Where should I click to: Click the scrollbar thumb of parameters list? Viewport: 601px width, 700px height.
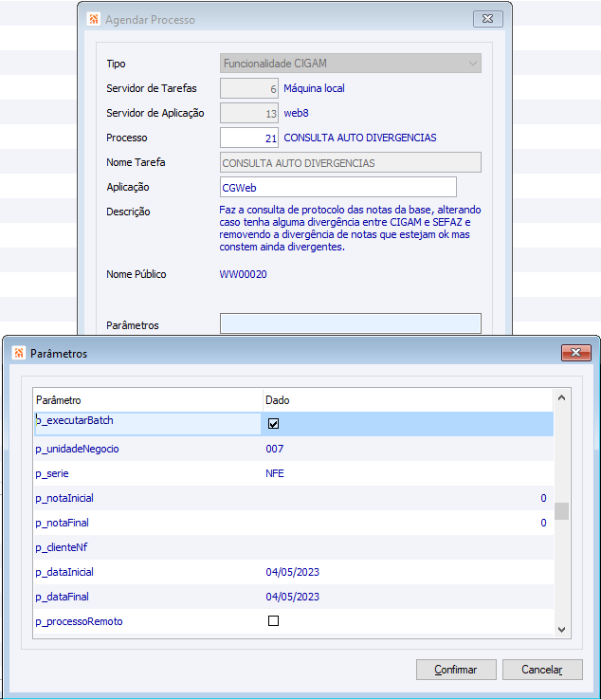[x=562, y=511]
